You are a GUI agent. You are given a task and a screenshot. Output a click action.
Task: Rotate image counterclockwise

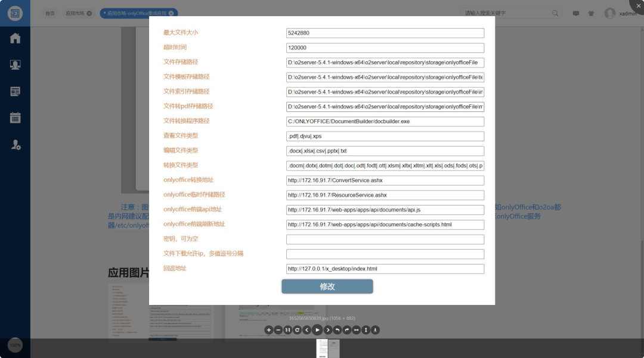coord(337,329)
